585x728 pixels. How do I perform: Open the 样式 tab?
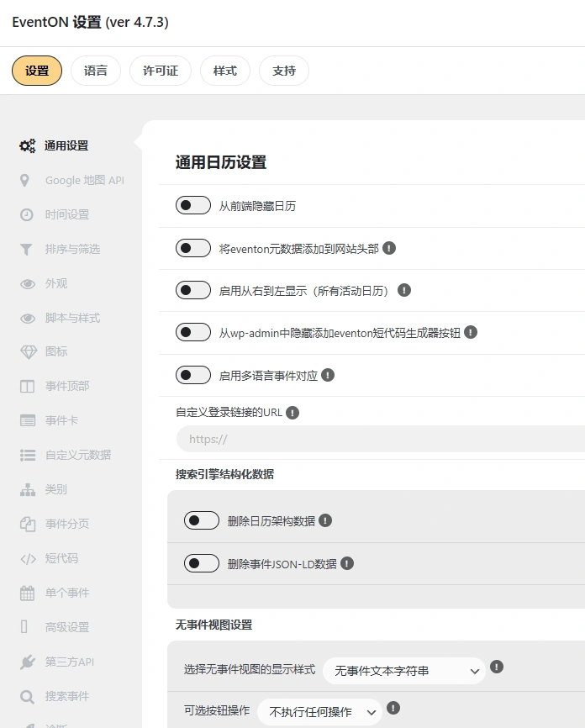[x=225, y=71]
